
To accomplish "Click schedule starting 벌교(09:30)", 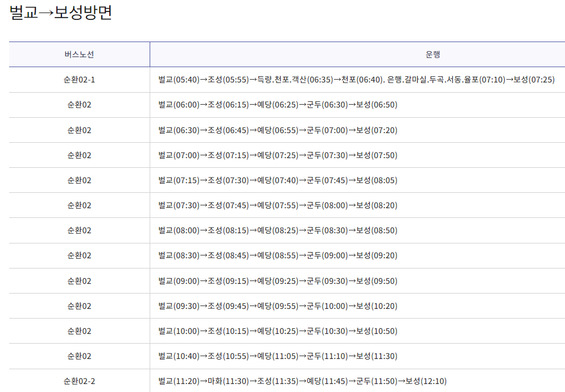I will coord(278,306).
